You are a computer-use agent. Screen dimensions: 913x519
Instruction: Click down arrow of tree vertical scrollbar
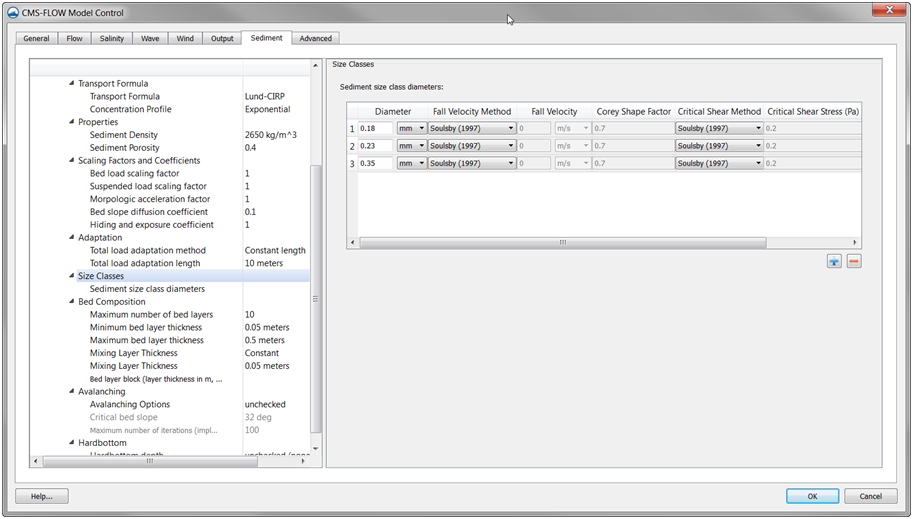(x=316, y=449)
